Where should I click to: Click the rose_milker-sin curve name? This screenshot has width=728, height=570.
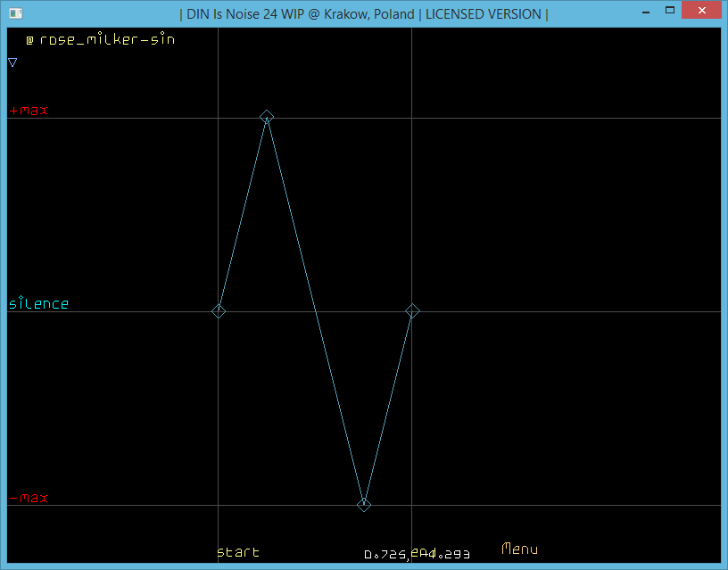pyautogui.click(x=107, y=40)
